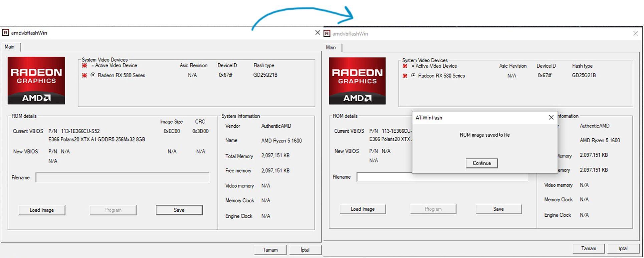Click the Filename input field in left window
This screenshot has height=258, width=644.
point(123,178)
